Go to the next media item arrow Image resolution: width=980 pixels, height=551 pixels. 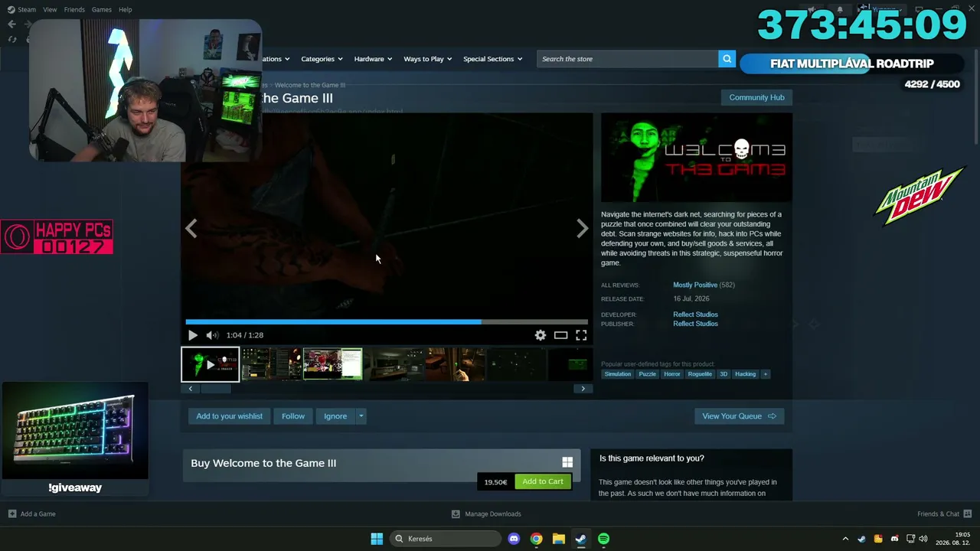tap(583, 229)
